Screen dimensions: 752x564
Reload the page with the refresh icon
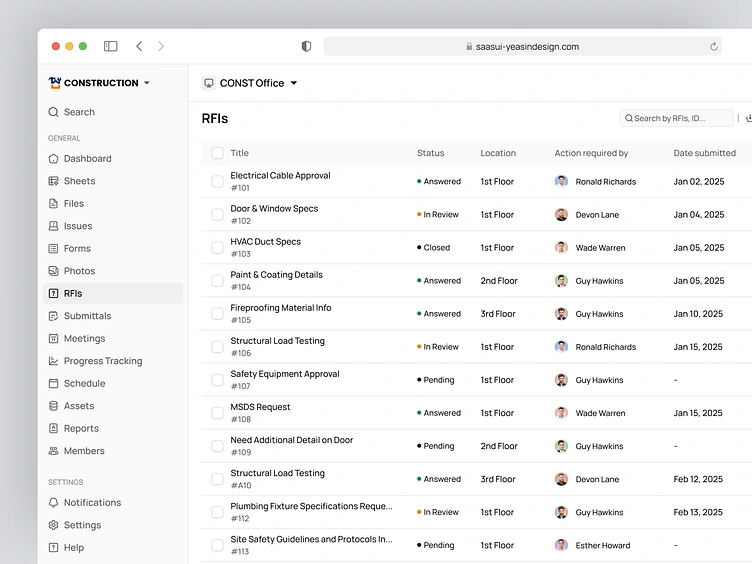pos(714,47)
